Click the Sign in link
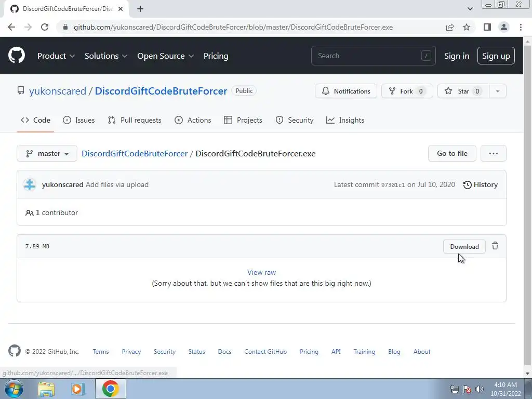Viewport: 532px width, 399px height. 457,56
